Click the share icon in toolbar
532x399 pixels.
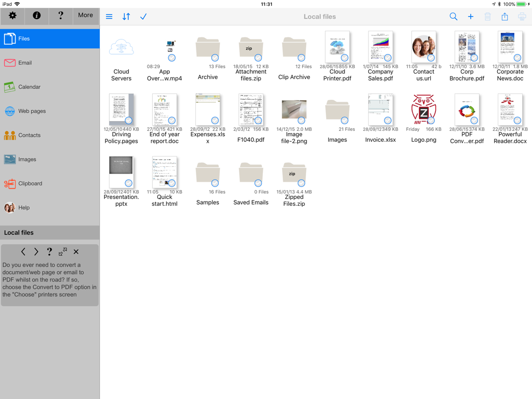(504, 17)
